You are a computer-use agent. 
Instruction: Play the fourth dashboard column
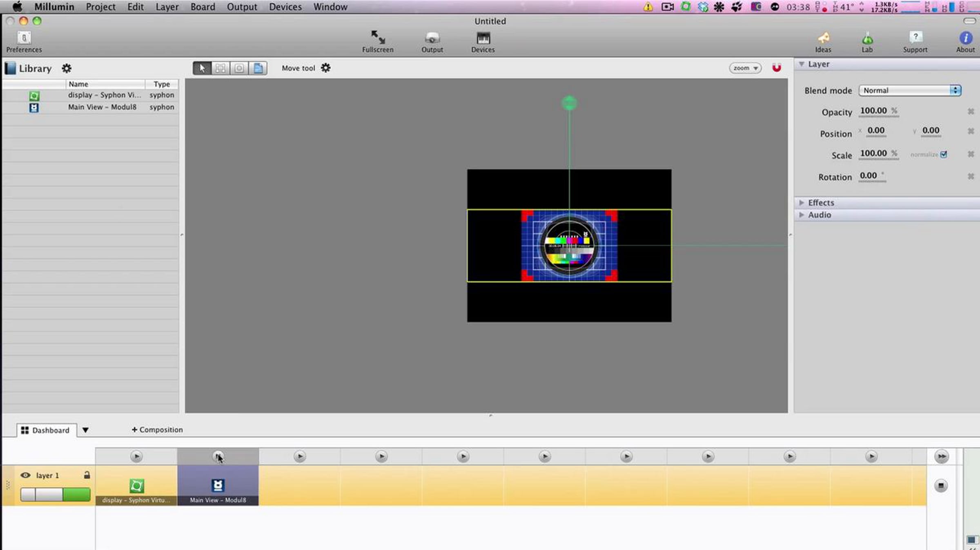381,456
